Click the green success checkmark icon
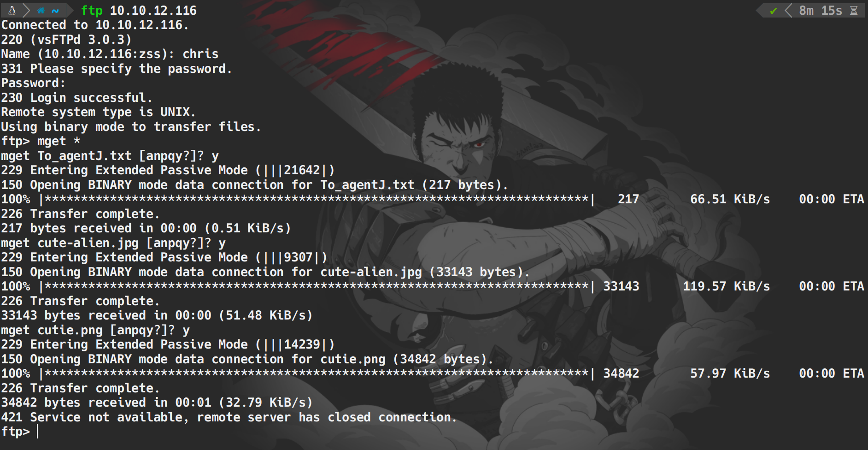 [x=773, y=11]
